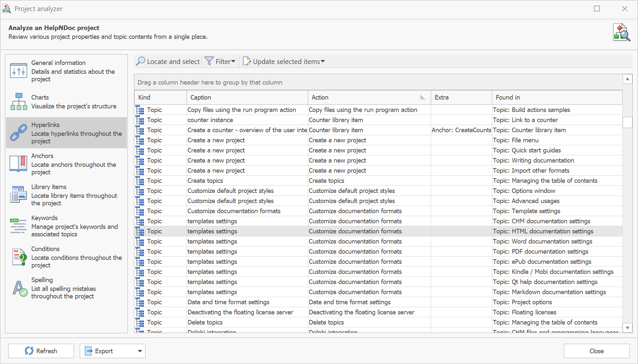This screenshot has width=638, height=364.
Task: Sort by the Found in column header
Action: (x=557, y=97)
